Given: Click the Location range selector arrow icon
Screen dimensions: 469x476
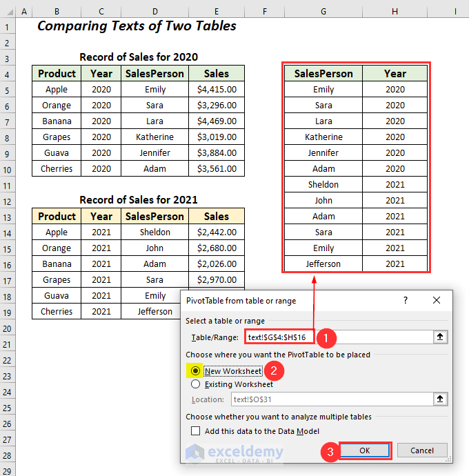Looking at the screenshot, I should [440, 399].
